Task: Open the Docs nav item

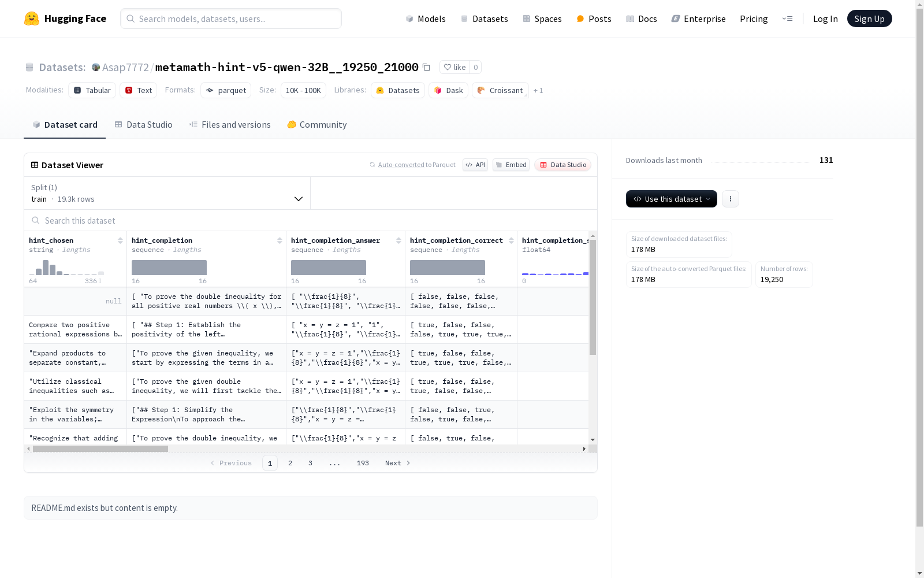Action: click(642, 18)
